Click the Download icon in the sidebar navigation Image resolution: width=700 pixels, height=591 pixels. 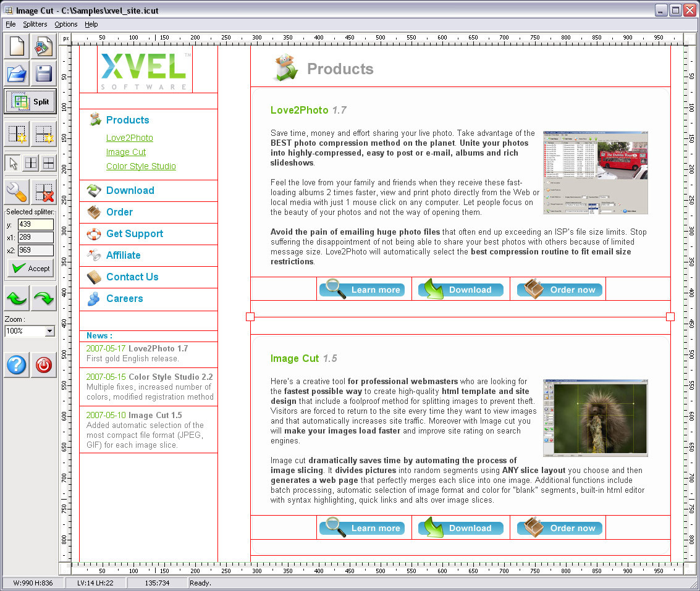pos(94,191)
